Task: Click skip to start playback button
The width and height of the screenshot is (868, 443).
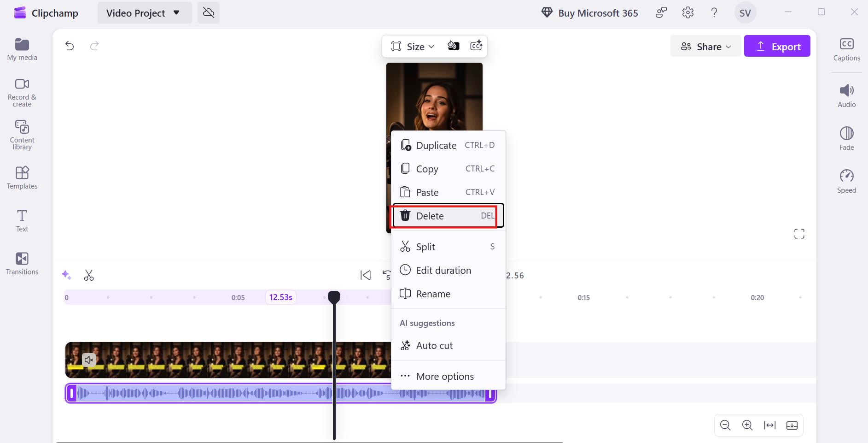Action: (365, 275)
